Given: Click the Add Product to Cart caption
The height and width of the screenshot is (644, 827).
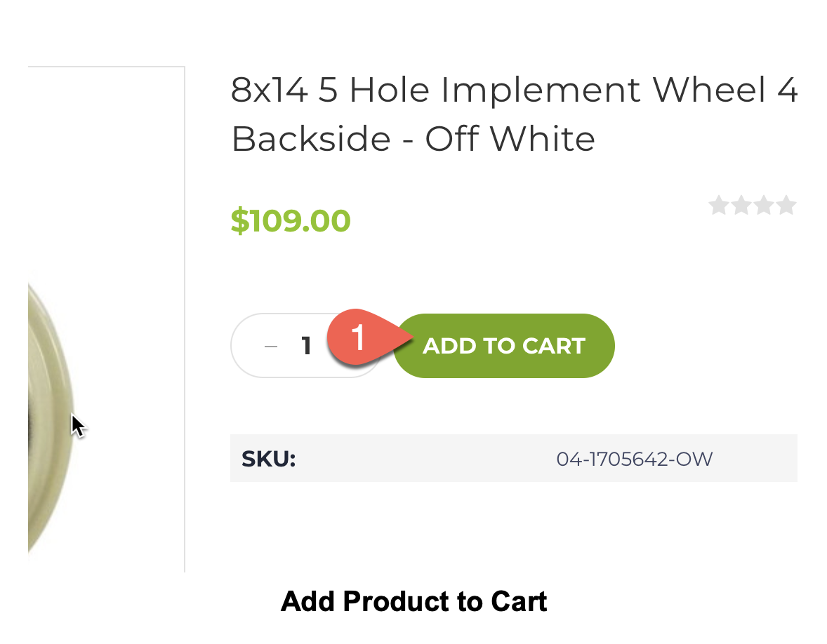Looking at the screenshot, I should click(414, 601).
